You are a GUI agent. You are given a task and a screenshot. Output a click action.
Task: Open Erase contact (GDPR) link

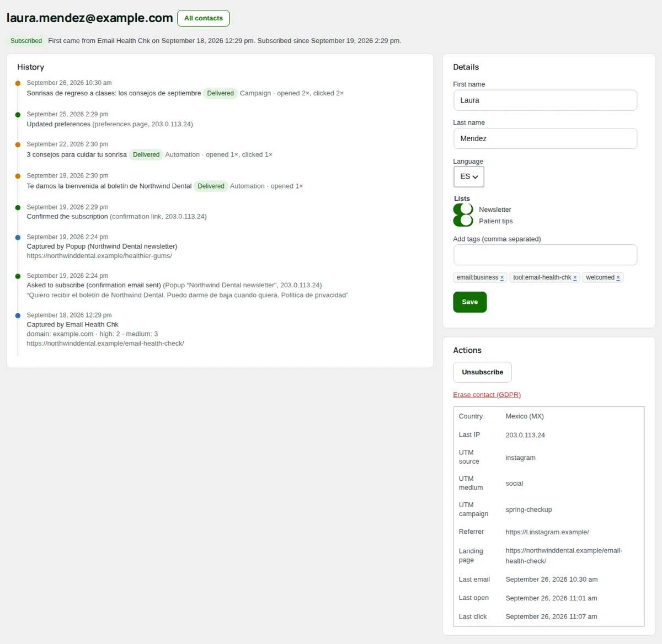pyautogui.click(x=487, y=395)
